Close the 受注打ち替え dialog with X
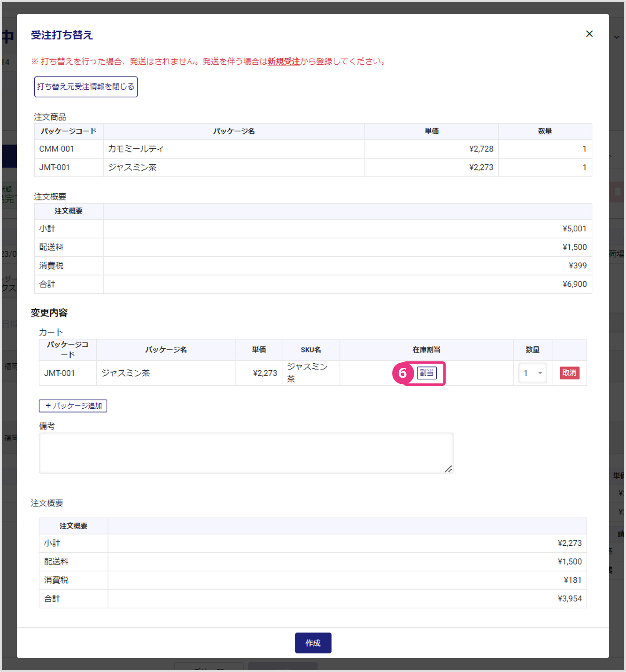Viewport: 626px width, 672px height. [589, 34]
